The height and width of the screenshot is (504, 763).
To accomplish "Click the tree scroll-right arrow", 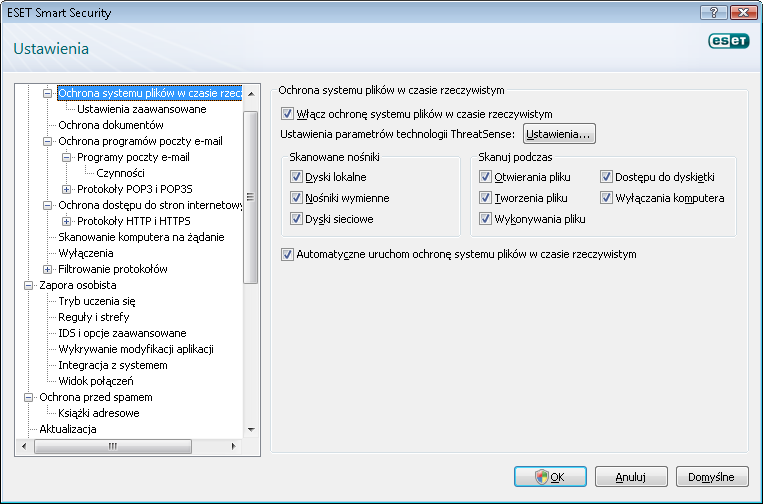I will [x=234, y=446].
